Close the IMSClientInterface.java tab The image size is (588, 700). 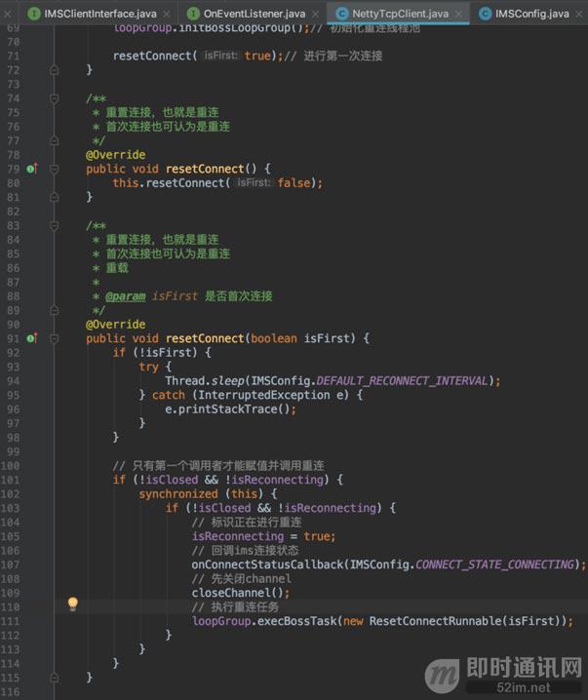(167, 15)
